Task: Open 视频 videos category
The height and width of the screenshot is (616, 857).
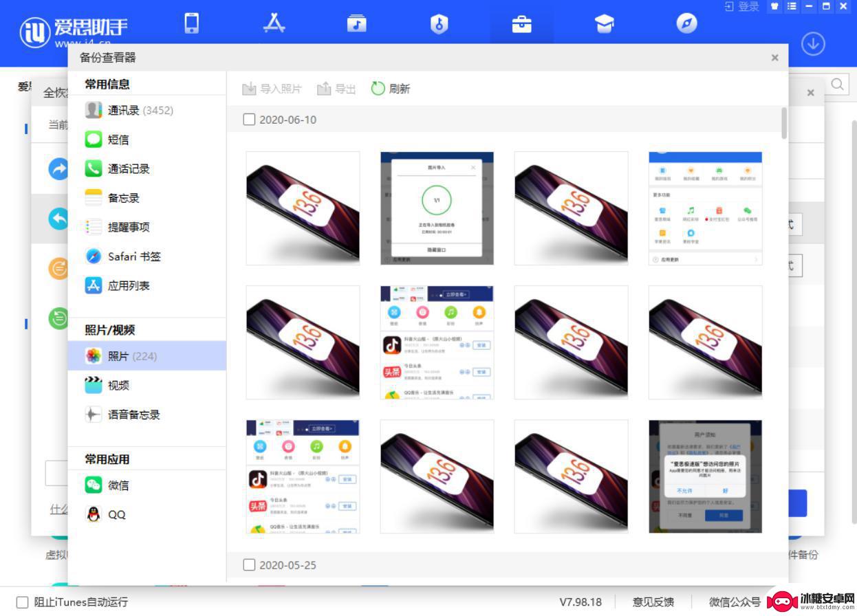Action: point(147,385)
